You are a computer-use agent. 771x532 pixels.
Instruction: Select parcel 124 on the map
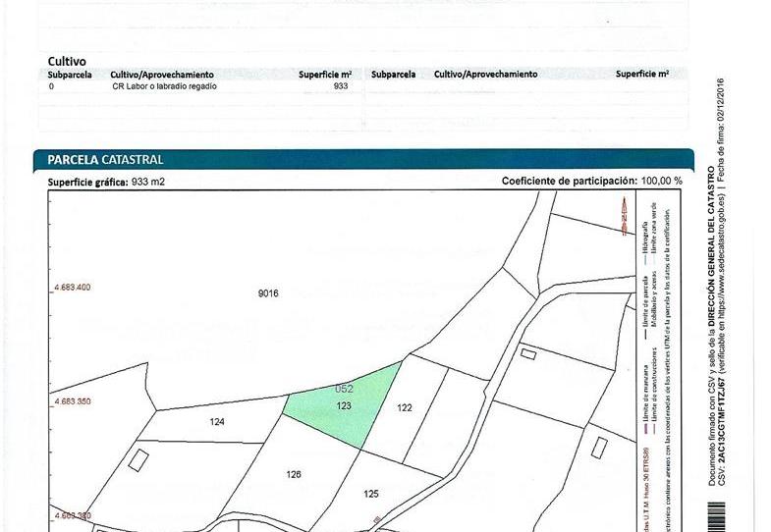217,422
